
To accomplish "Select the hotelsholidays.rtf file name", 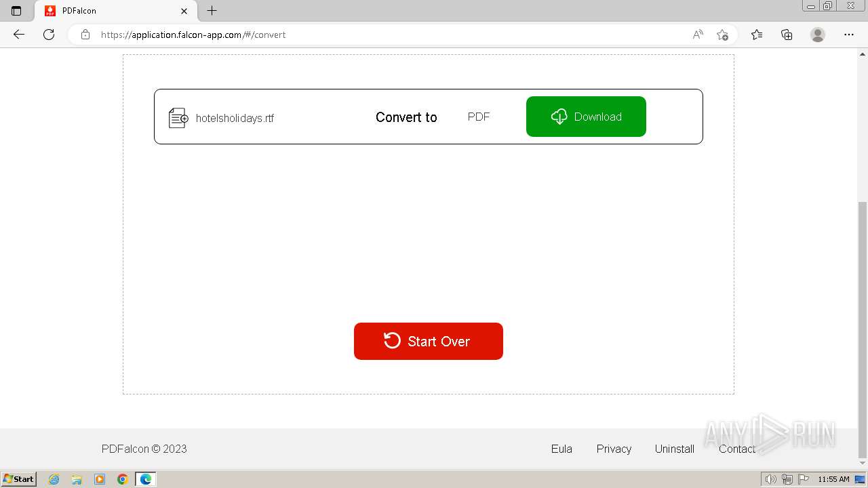I will point(235,118).
